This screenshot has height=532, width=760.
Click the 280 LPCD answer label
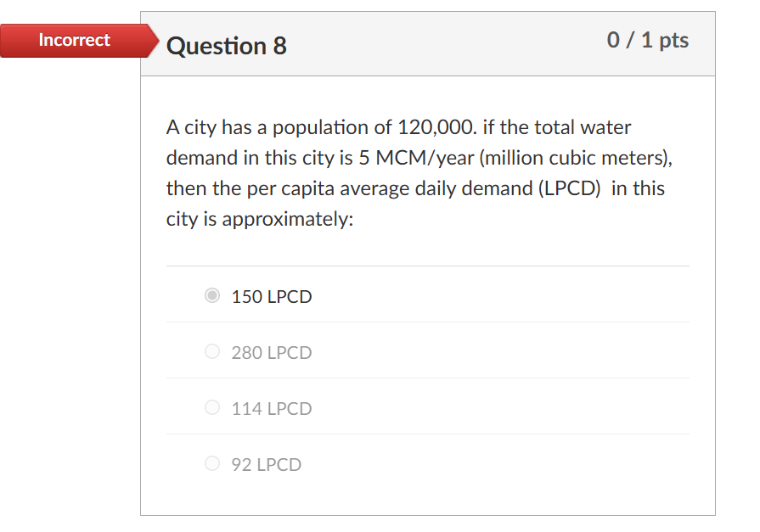coord(271,352)
